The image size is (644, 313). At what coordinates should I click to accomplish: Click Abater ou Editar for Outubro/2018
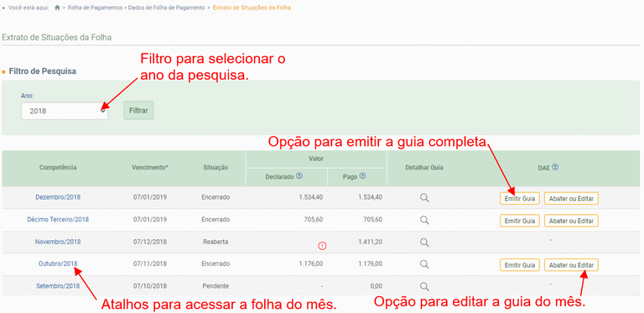(x=571, y=265)
